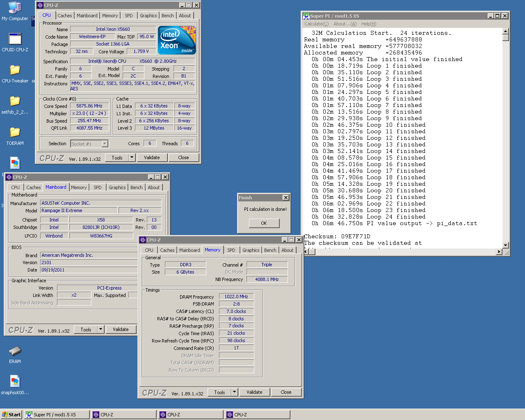Click the DRAM Frequency value 1022.0 MHz
Viewport: 525px width, 420px height.
(x=236, y=297)
